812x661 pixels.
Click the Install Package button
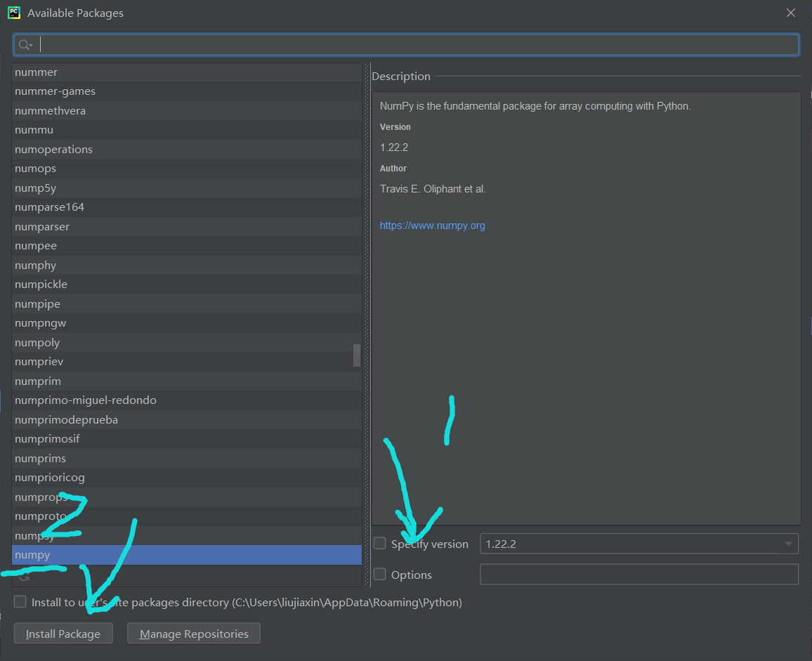click(63, 634)
